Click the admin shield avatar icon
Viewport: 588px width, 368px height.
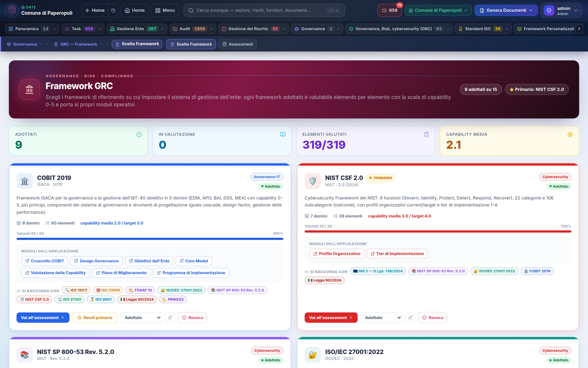click(549, 10)
